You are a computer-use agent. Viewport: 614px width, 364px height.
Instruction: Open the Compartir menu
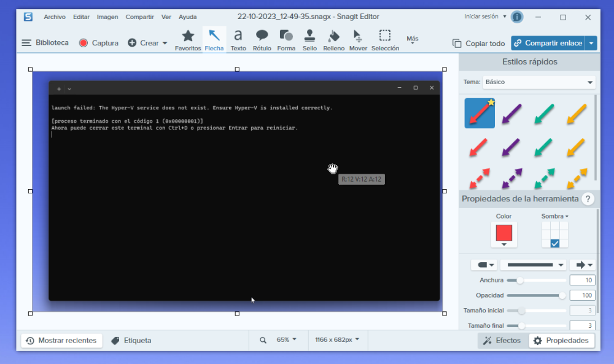pos(140,17)
